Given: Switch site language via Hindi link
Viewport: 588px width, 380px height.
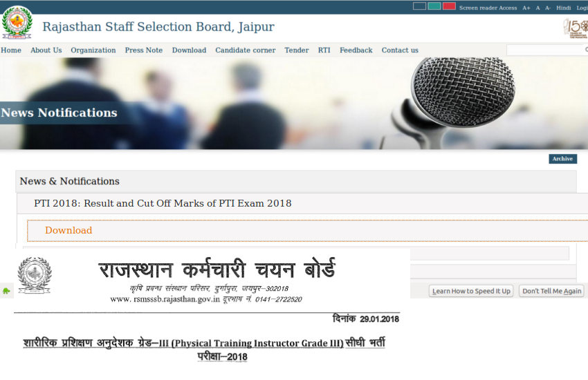Looking at the screenshot, I should (x=563, y=8).
